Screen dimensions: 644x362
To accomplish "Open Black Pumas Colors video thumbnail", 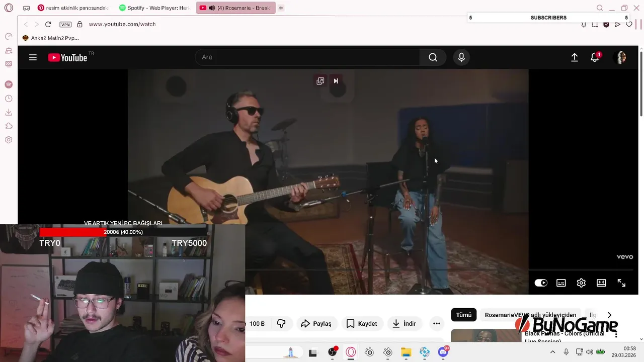I will [486, 336].
